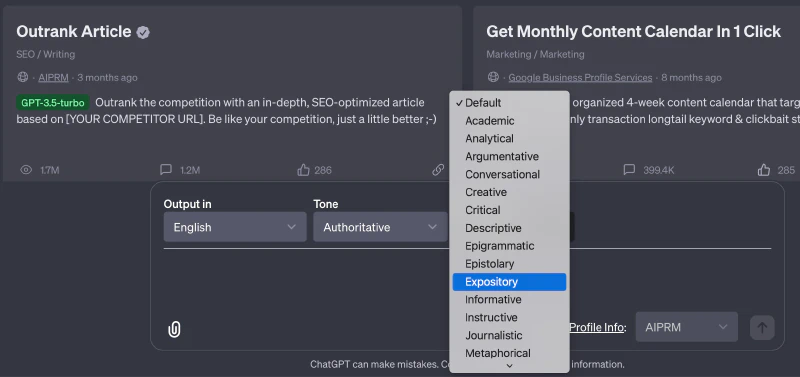Open the AIPRM profile dropdown
This screenshot has width=800, height=377.
[686, 327]
